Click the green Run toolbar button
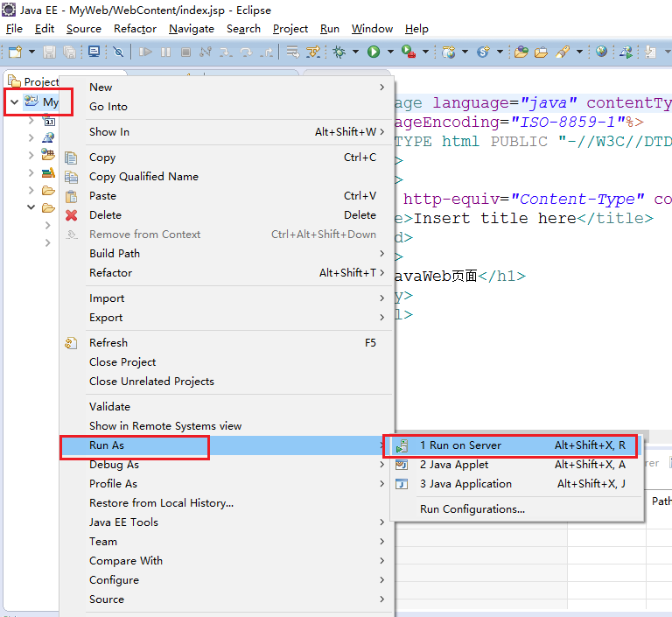Screen dimensions: 672x617 tap(374, 52)
